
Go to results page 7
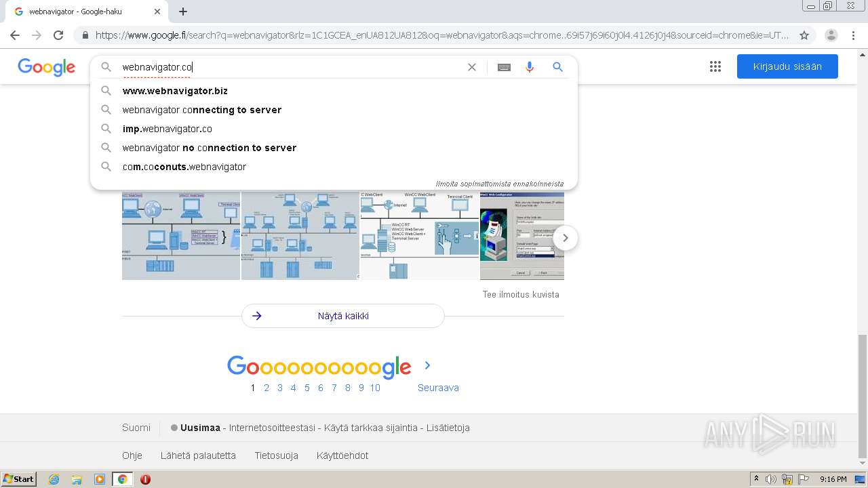pyautogui.click(x=334, y=388)
